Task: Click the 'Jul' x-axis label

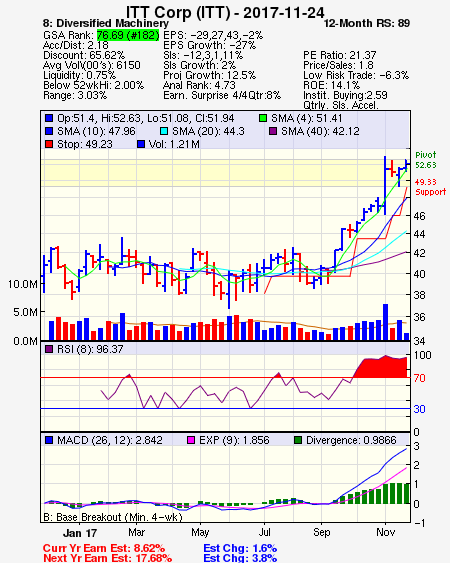Action: (x=264, y=532)
